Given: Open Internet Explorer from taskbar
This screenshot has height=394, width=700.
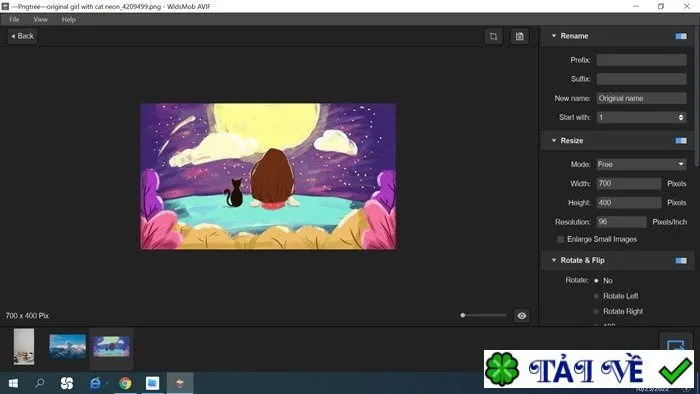Looking at the screenshot, I should pyautogui.click(x=95, y=383).
